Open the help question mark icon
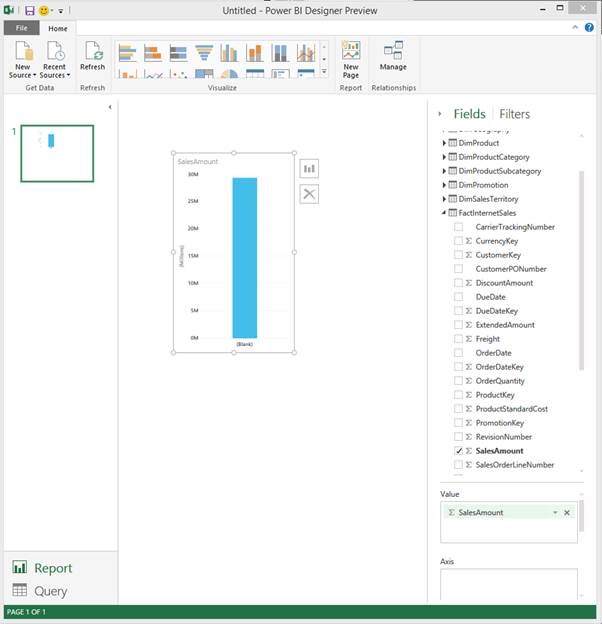The height and width of the screenshot is (624, 602). 589,27
